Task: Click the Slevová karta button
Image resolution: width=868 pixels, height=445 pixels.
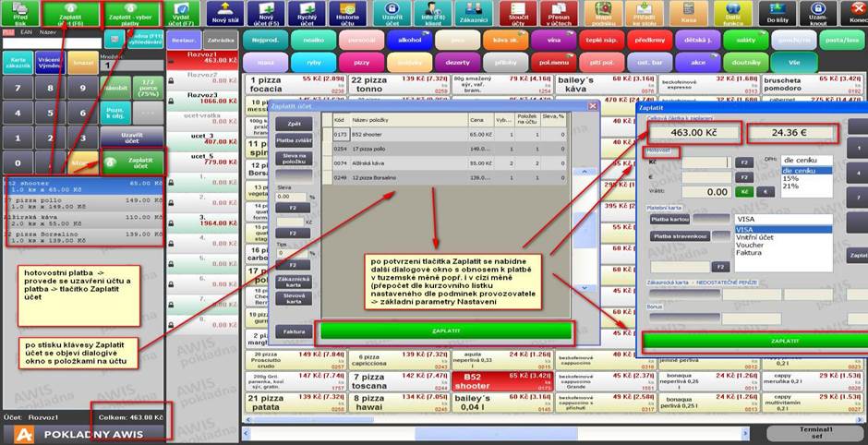Action: [294, 298]
